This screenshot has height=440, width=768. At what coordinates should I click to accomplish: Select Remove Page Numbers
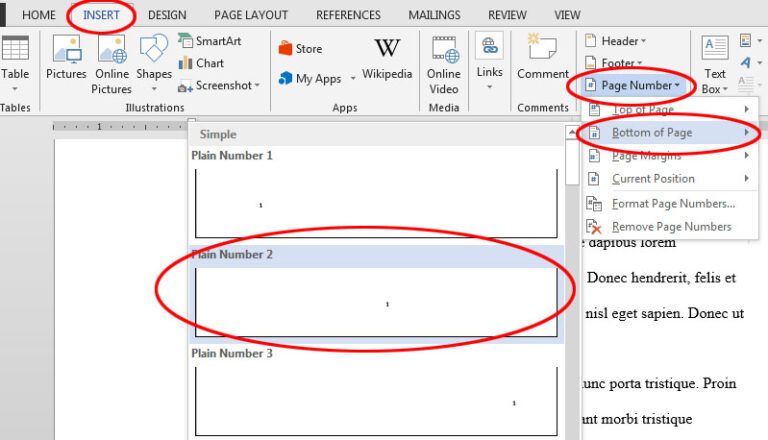point(671,226)
